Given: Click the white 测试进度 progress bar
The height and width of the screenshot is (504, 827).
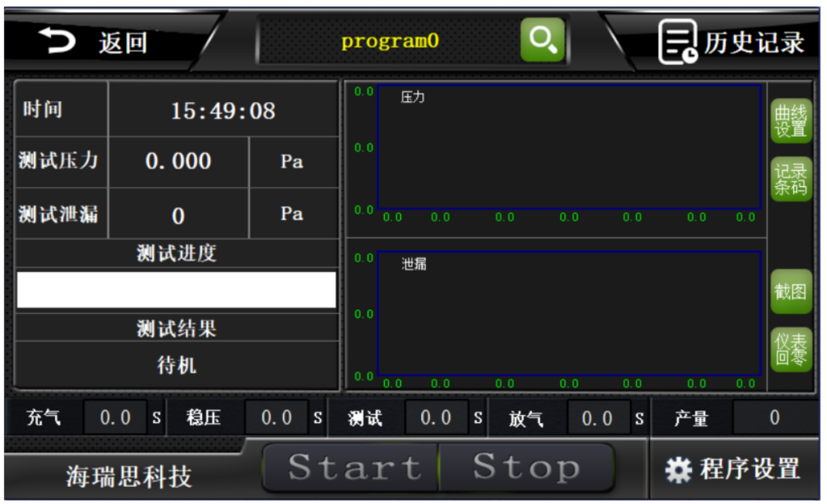Looking at the screenshot, I should click(x=176, y=290).
